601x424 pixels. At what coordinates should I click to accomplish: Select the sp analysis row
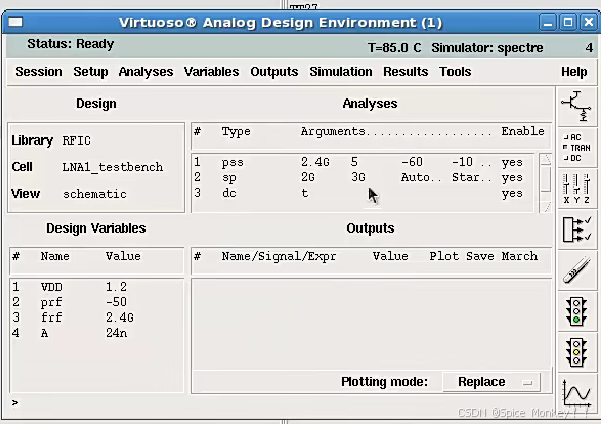[362, 177]
